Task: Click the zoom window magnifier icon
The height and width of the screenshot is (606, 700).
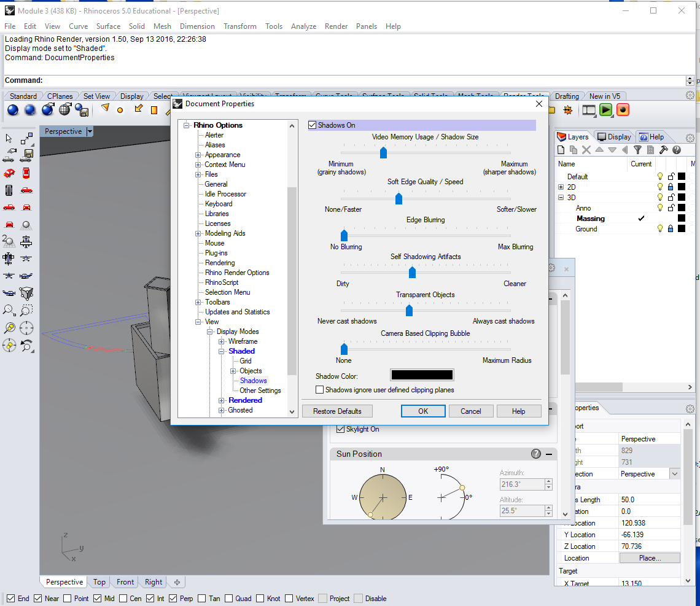Action: (26, 310)
